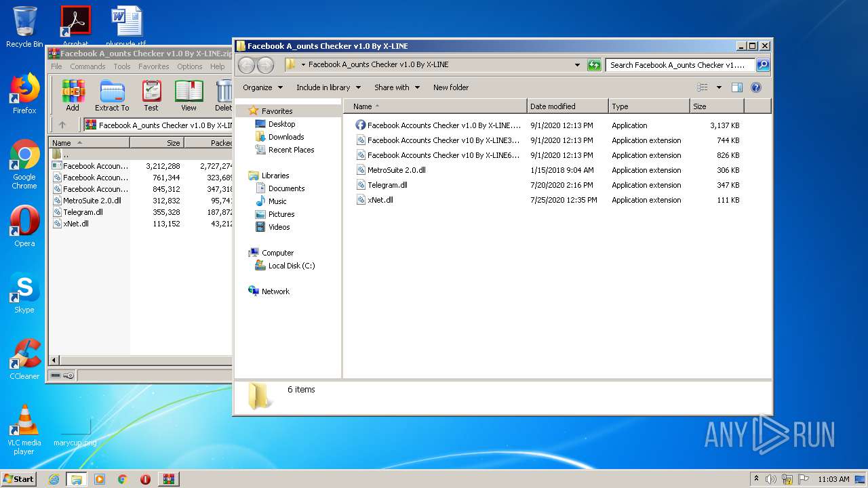This screenshot has height=488, width=868.
Task: Click the New folder button
Action: [451, 87]
